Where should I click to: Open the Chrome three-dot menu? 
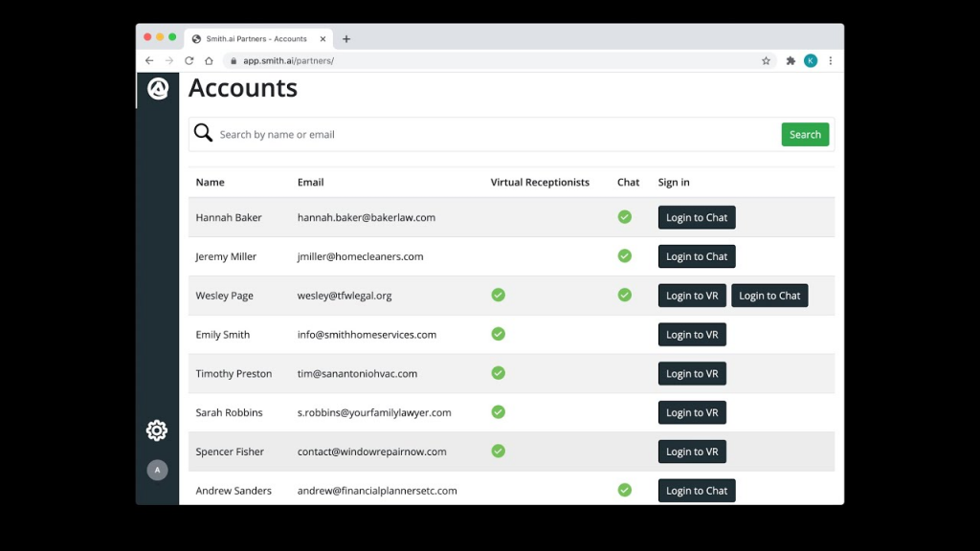click(831, 59)
